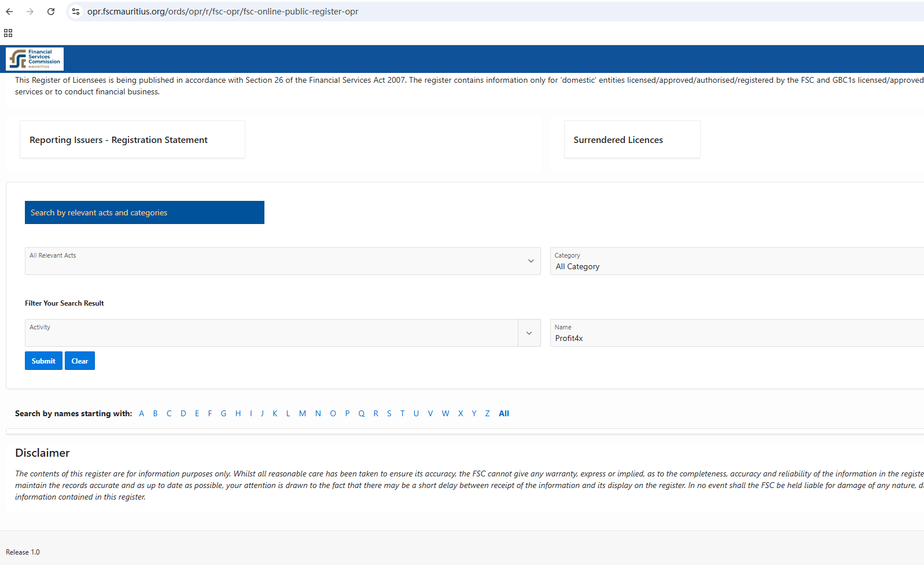Click the browser forward arrow
Viewport: 924px width, 565px height.
30,12
